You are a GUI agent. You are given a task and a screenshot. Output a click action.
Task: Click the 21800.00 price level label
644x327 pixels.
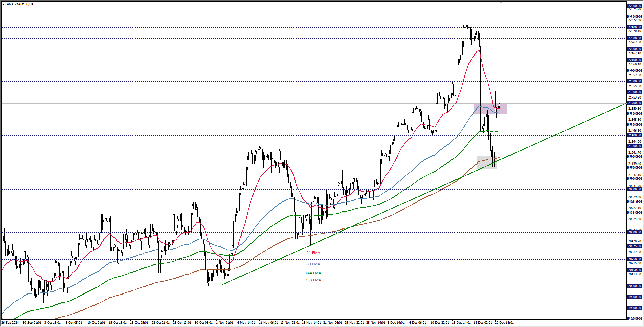(634, 92)
